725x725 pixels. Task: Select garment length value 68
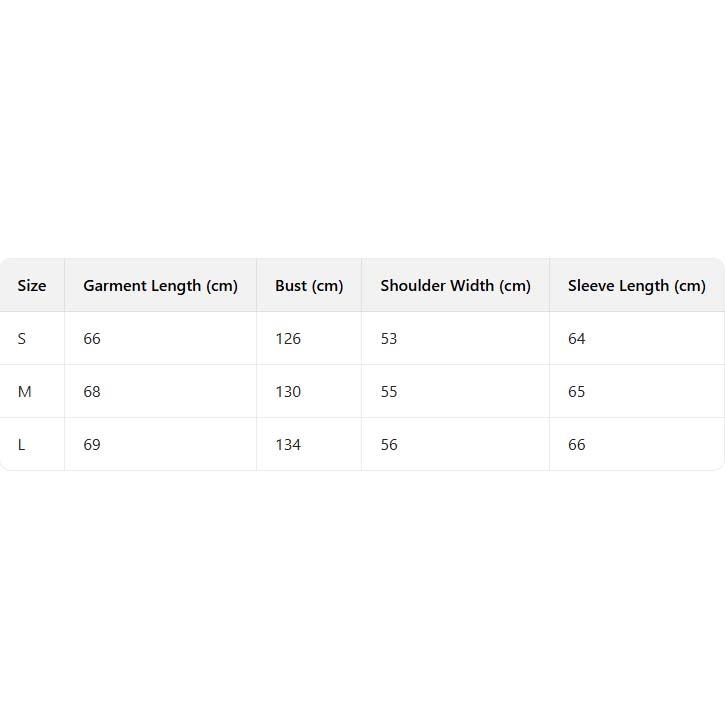point(92,392)
